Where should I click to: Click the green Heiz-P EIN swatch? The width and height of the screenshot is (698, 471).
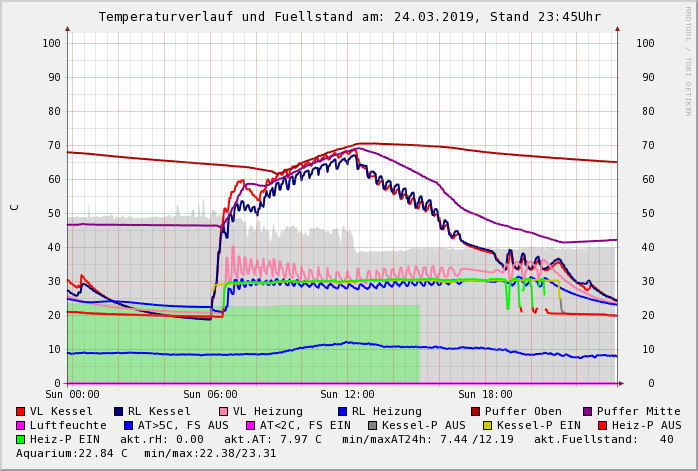[20, 439]
